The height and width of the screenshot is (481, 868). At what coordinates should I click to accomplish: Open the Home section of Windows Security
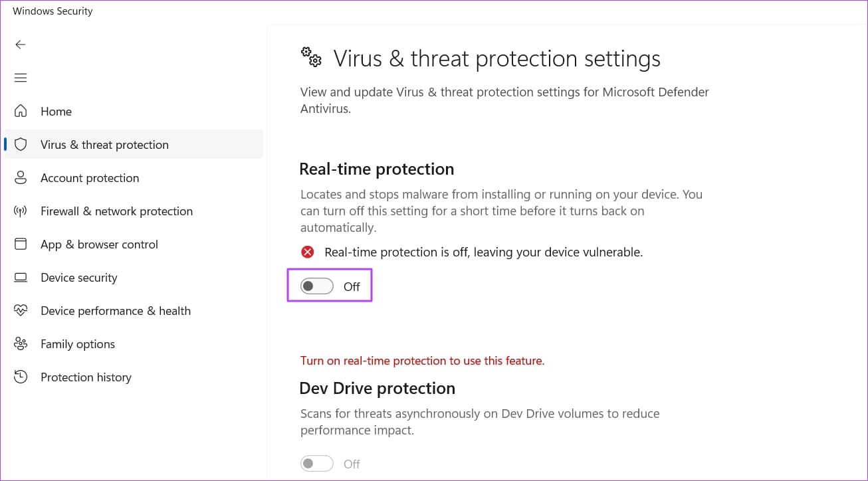pos(56,111)
